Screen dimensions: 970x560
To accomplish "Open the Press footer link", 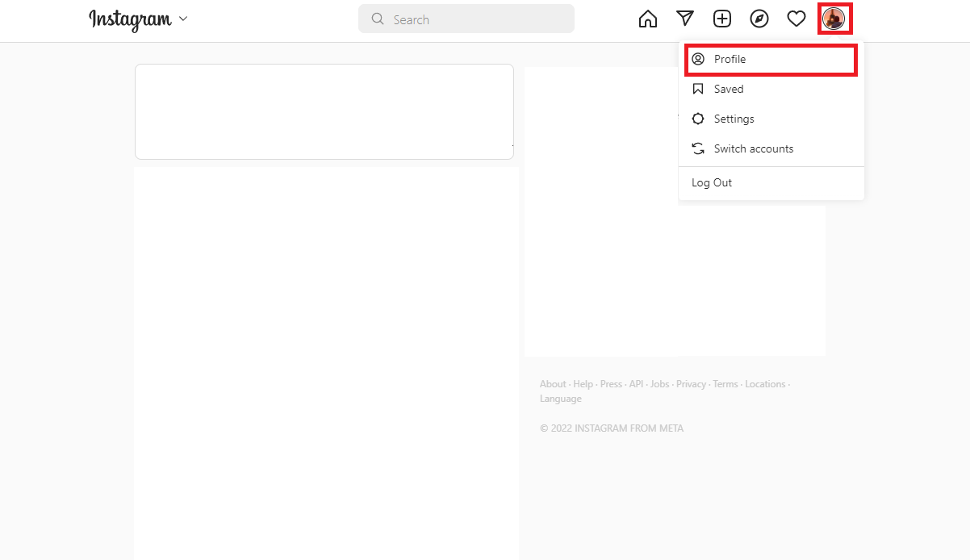I will (x=611, y=384).
